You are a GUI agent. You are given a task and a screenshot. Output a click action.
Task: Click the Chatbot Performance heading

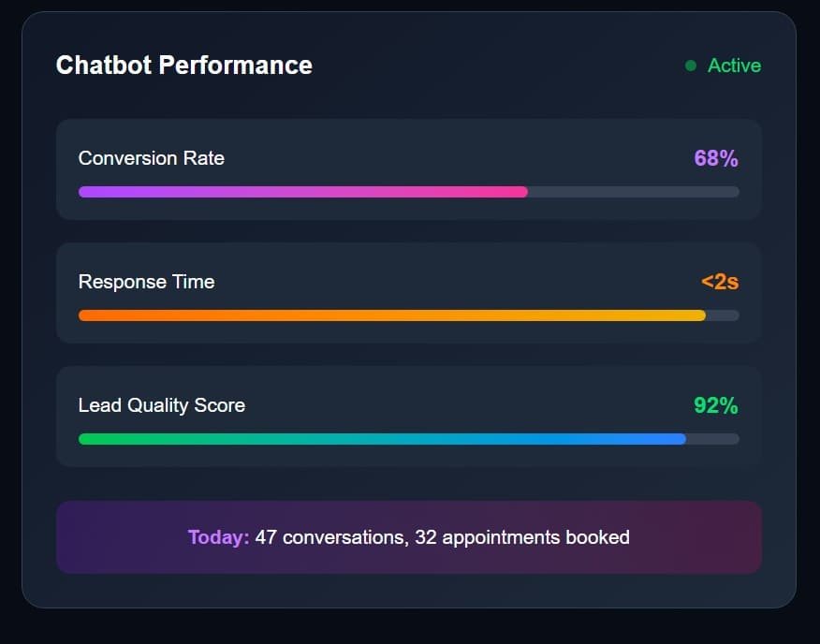point(183,66)
